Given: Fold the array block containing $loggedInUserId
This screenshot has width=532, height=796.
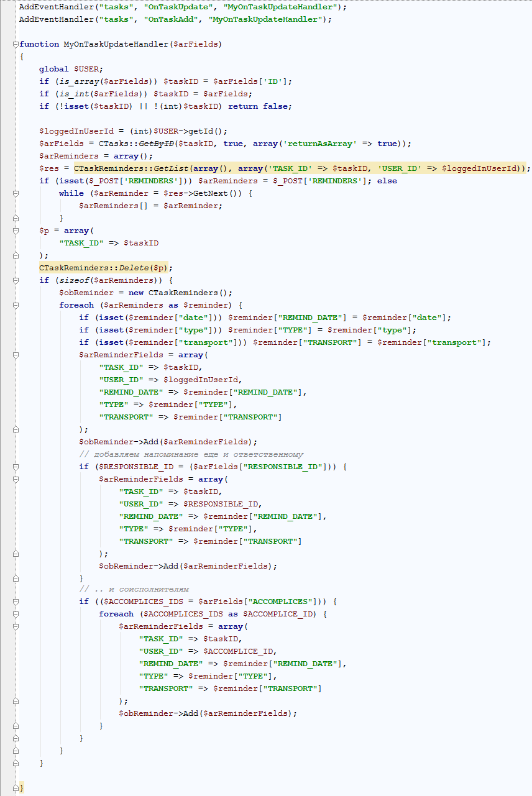Looking at the screenshot, I should click(16, 355).
